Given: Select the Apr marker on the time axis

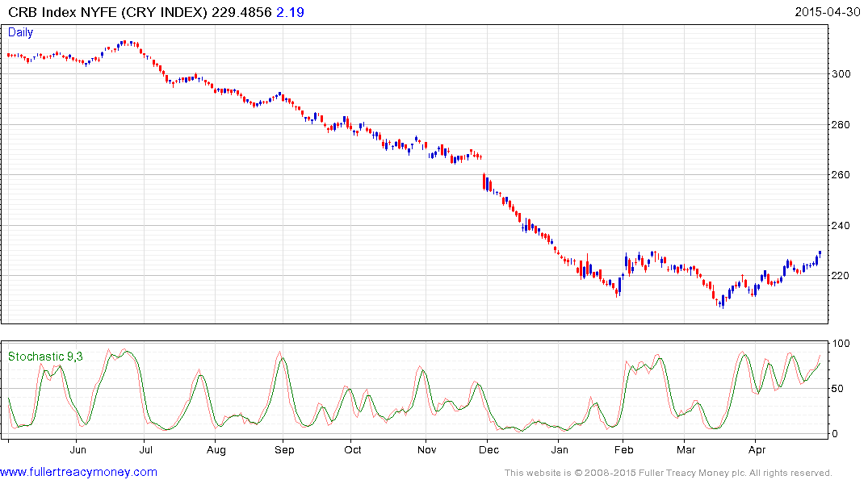Looking at the screenshot, I should (x=756, y=451).
